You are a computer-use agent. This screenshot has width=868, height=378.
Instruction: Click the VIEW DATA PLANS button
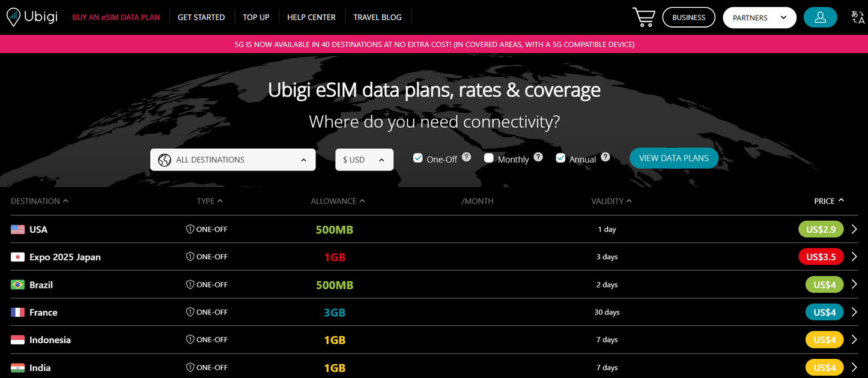click(x=673, y=158)
